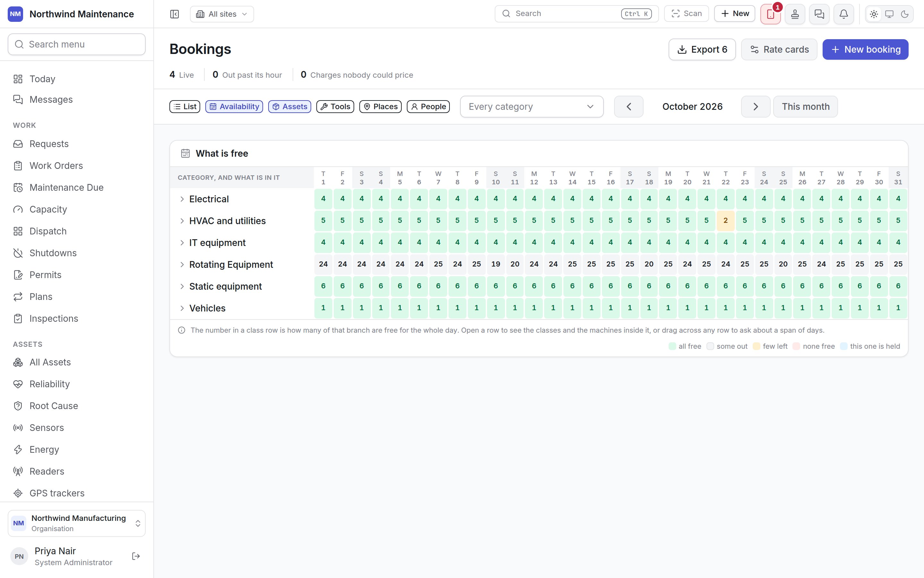This screenshot has width=924, height=578.
Task: Toggle the Tools filter chip
Action: [x=335, y=107]
